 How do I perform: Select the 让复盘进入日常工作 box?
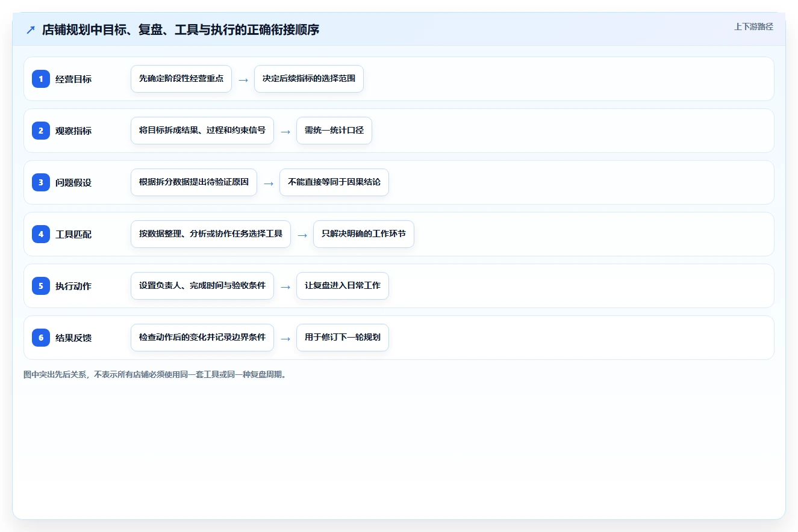tap(343, 286)
